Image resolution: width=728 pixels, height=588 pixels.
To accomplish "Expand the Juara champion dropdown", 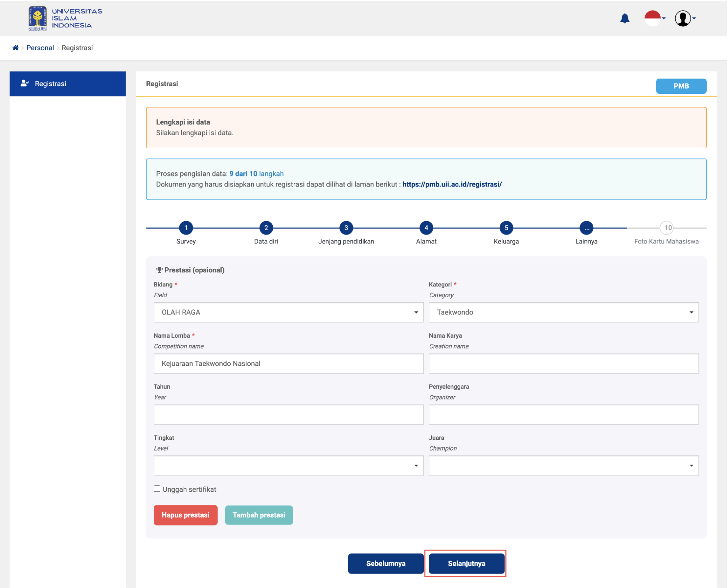I will click(563, 466).
